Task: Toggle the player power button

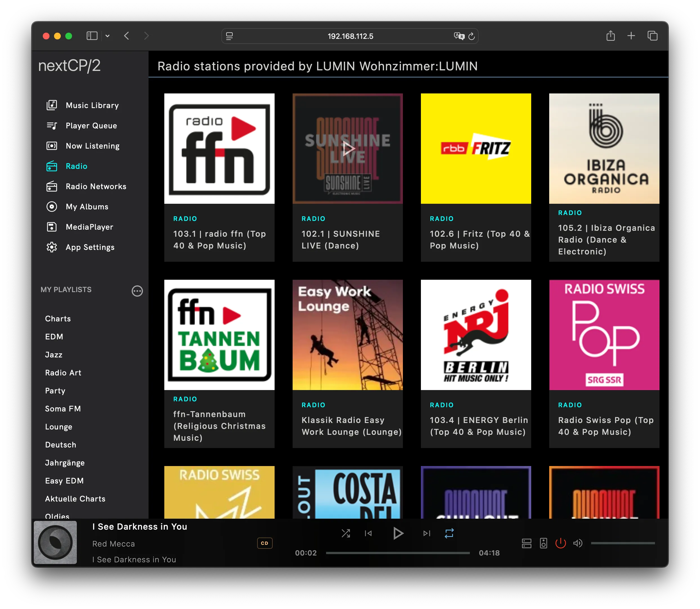Action: [560, 543]
